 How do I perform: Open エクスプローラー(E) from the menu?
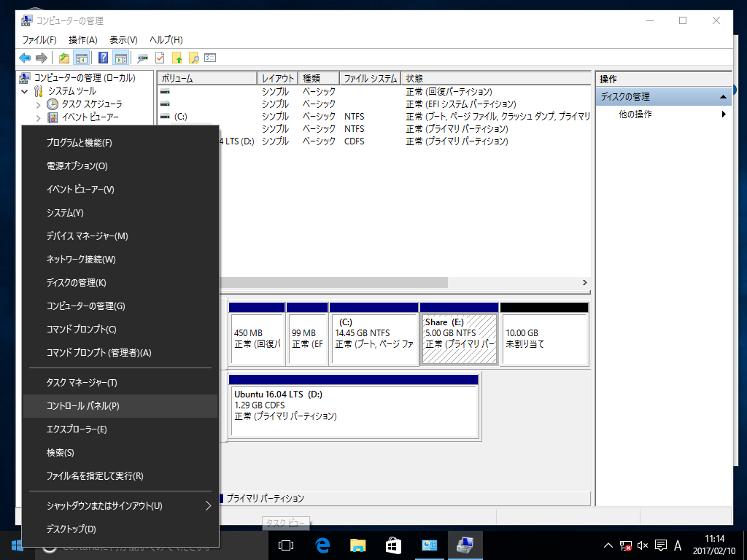click(x=120, y=429)
